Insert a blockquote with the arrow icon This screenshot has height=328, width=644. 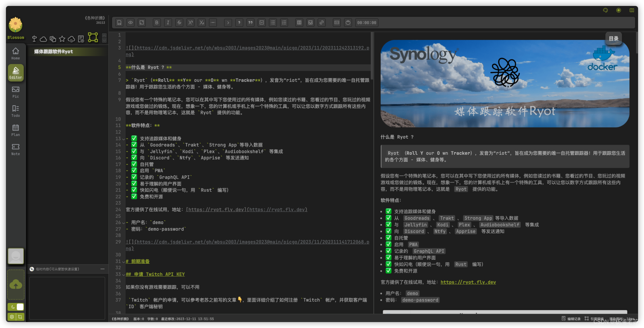tap(228, 23)
